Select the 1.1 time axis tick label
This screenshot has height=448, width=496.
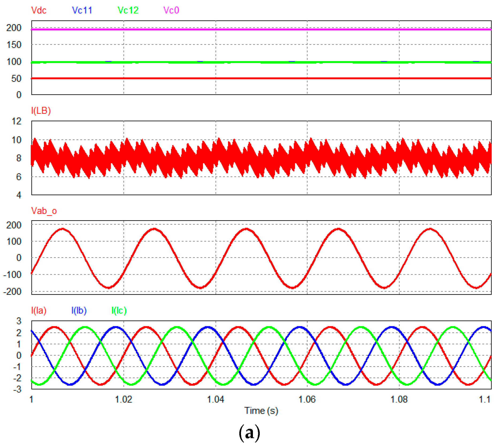485,399
